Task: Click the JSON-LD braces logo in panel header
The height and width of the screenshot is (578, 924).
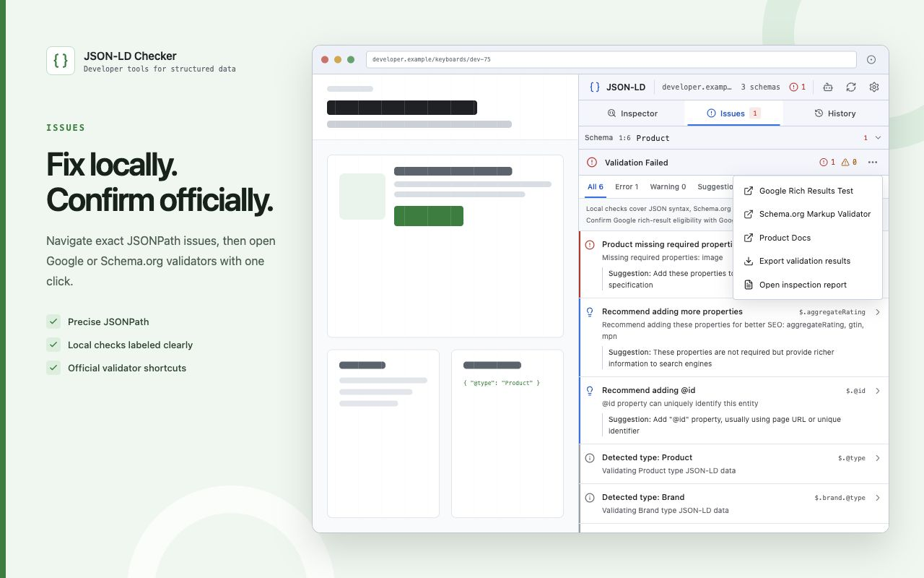Action: click(595, 87)
